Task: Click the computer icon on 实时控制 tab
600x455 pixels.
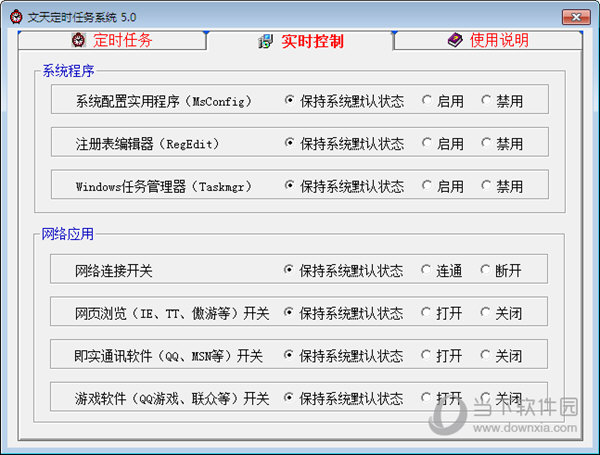Action: (265, 41)
